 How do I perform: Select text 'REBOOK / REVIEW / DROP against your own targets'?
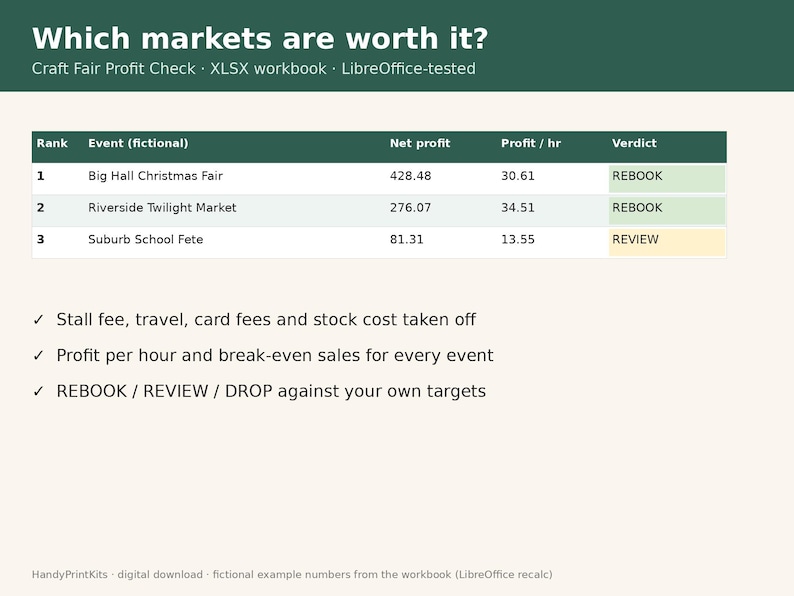click(271, 391)
